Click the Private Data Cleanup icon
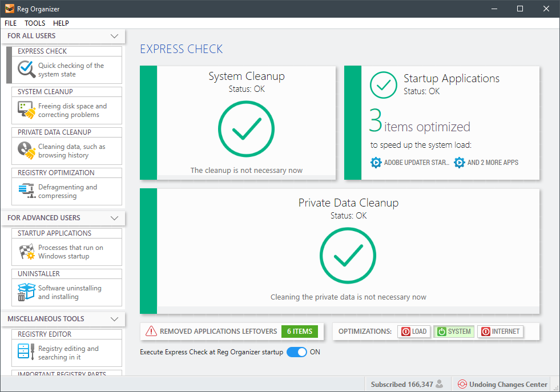This screenshot has width=560, height=392. click(26, 150)
